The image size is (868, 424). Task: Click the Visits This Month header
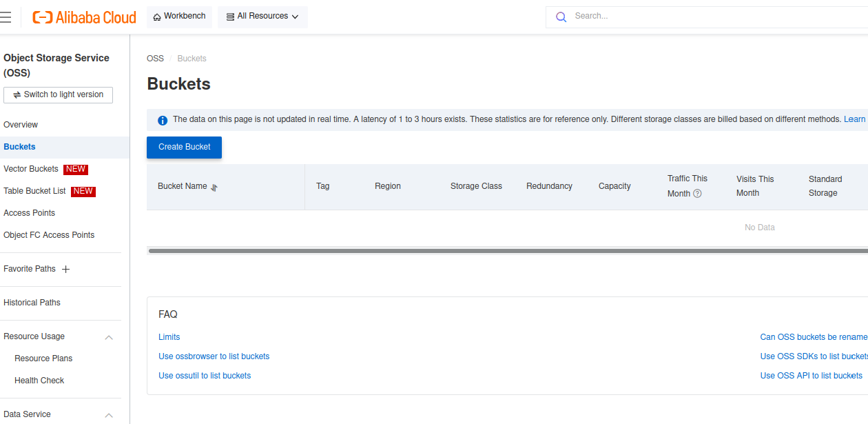pos(755,186)
